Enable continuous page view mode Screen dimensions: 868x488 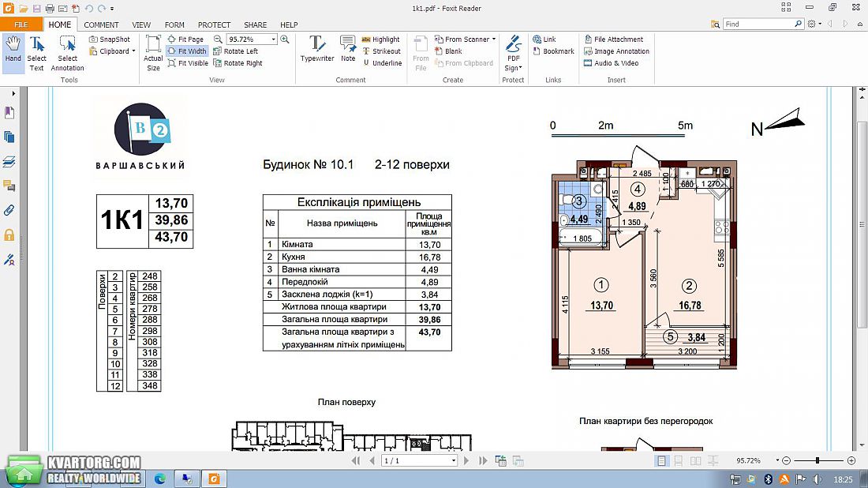pos(679,461)
